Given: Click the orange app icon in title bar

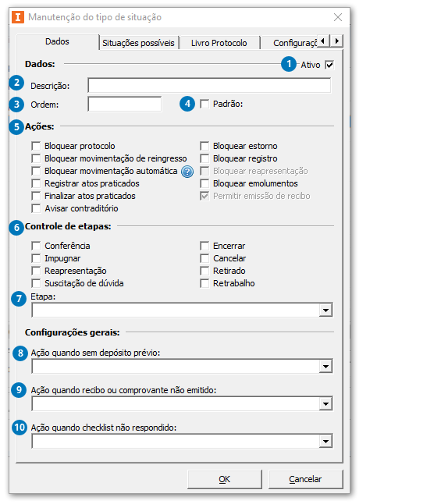Looking at the screenshot, I should (x=18, y=17).
